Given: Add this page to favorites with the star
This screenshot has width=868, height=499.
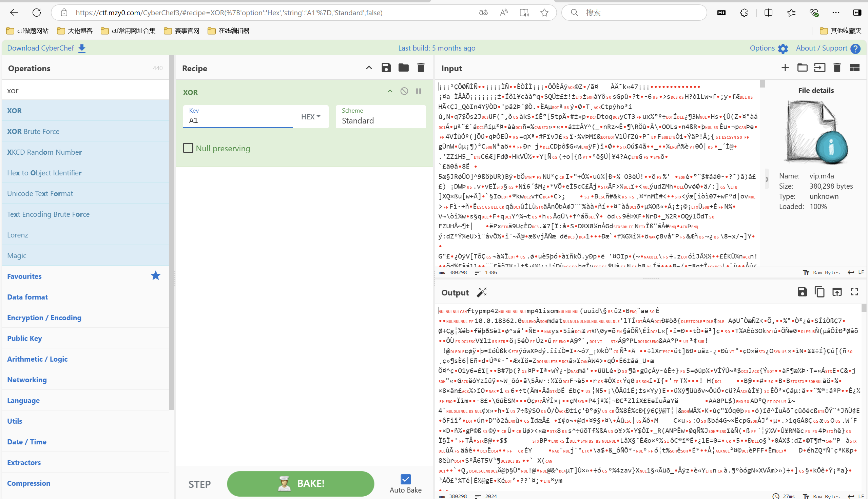Looking at the screenshot, I should click(544, 13).
